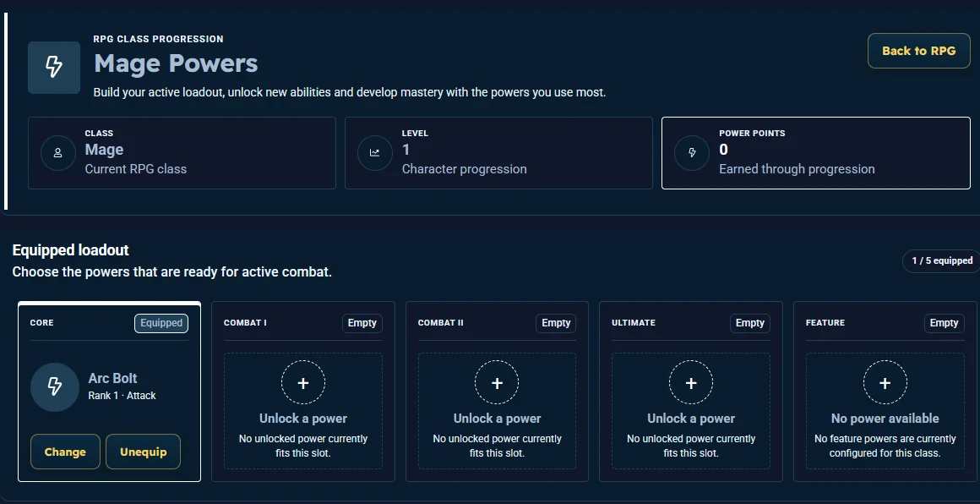980x504 pixels.
Task: Click the plus icon in Combat I slot
Action: (x=303, y=383)
